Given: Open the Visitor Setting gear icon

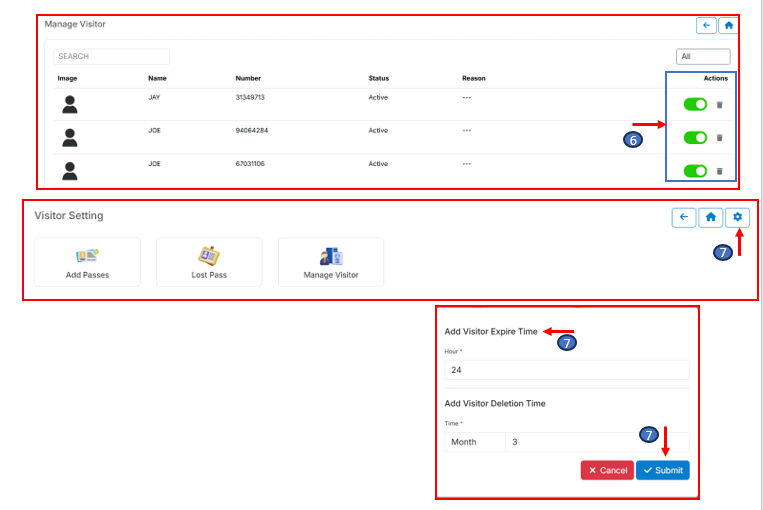Looking at the screenshot, I should (738, 217).
